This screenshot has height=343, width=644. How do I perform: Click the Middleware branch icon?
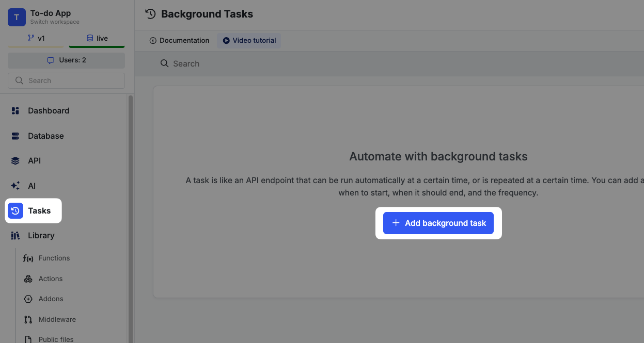[28, 320]
